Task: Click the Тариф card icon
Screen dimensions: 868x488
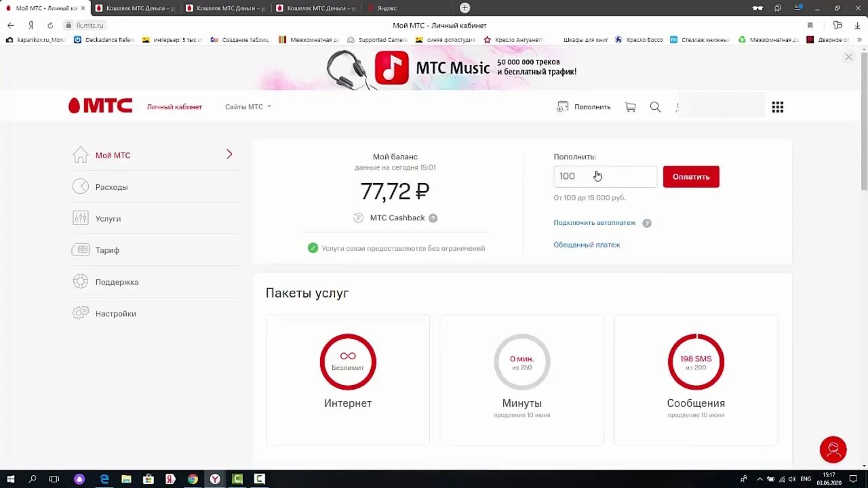Action: click(x=81, y=250)
